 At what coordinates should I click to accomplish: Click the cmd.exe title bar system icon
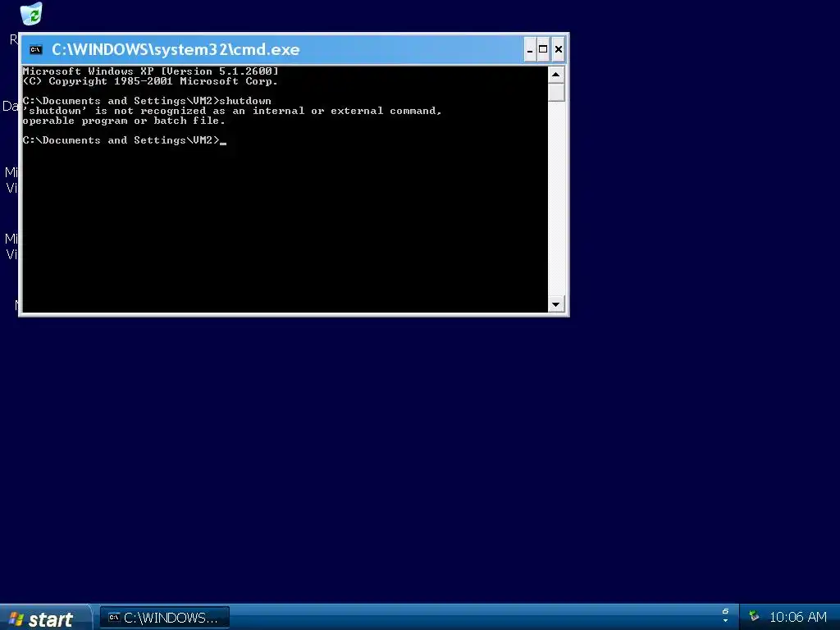(x=36, y=50)
